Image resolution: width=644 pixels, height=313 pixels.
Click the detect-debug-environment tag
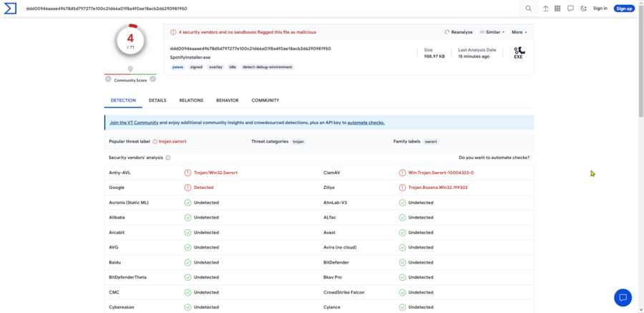pyautogui.click(x=268, y=67)
